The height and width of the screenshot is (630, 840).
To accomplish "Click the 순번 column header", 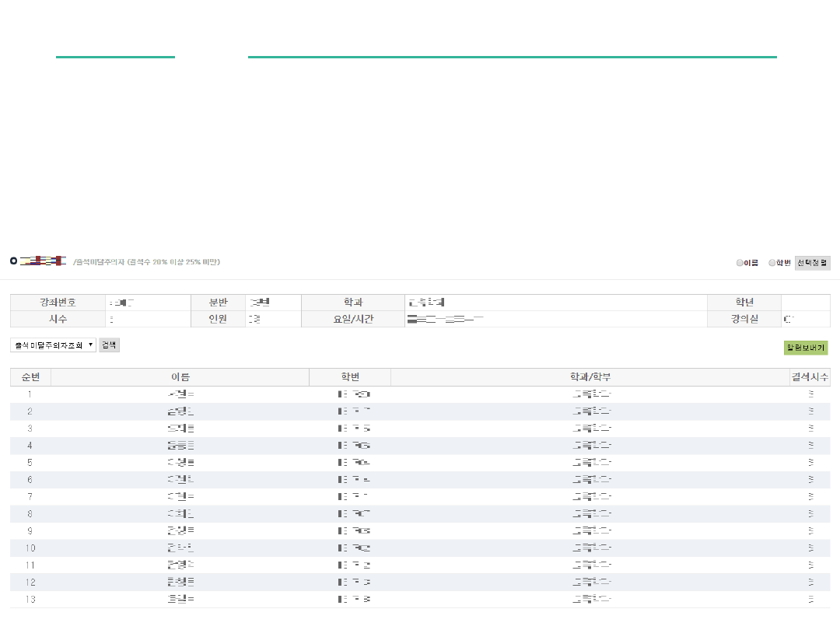I will click(30, 377).
